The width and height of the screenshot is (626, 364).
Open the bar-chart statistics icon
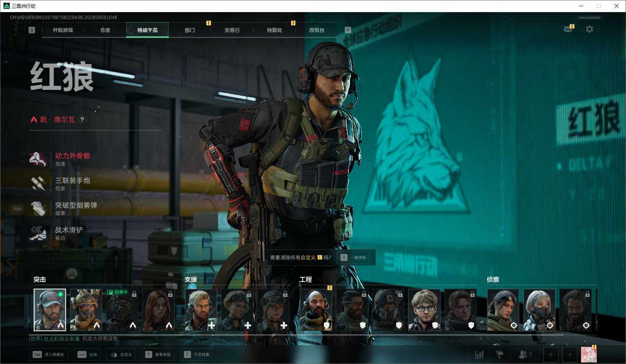coord(479,355)
